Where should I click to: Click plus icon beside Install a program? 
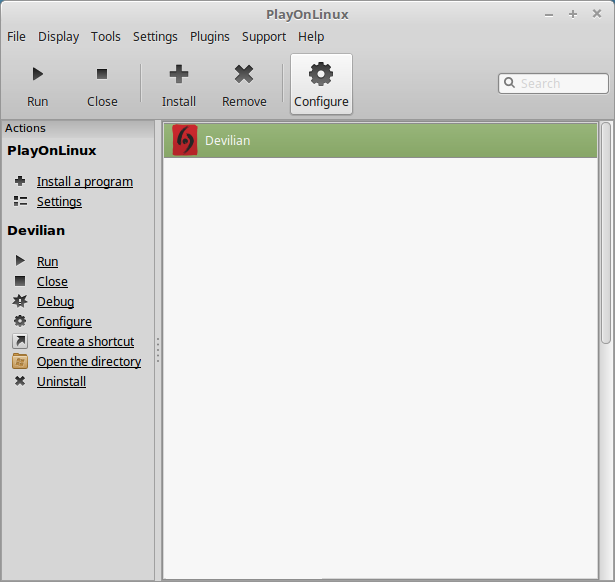(x=20, y=181)
